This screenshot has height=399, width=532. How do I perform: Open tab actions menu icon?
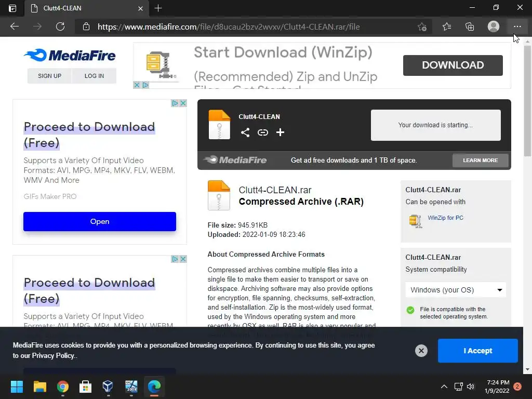point(12,8)
